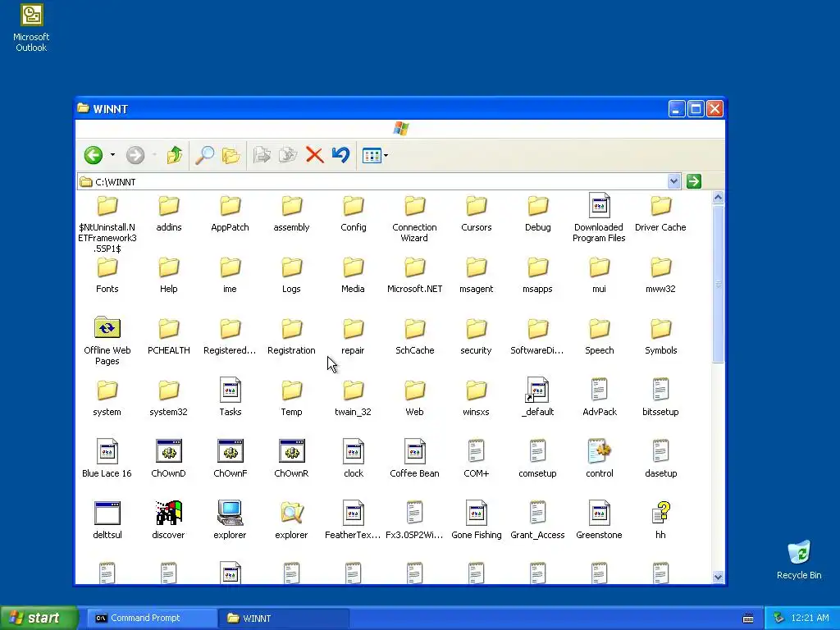
Task: Click the on-screen keyboard tray icon
Action: 748,619
